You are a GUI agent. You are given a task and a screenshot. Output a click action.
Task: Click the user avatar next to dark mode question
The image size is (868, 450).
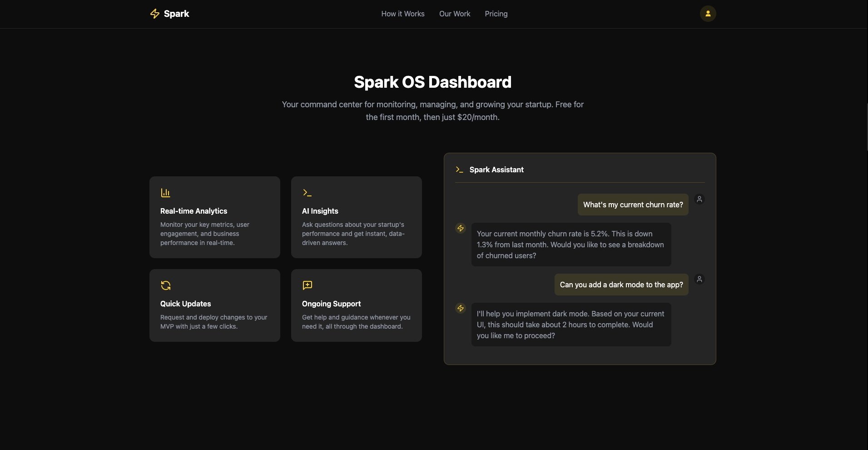pos(699,279)
